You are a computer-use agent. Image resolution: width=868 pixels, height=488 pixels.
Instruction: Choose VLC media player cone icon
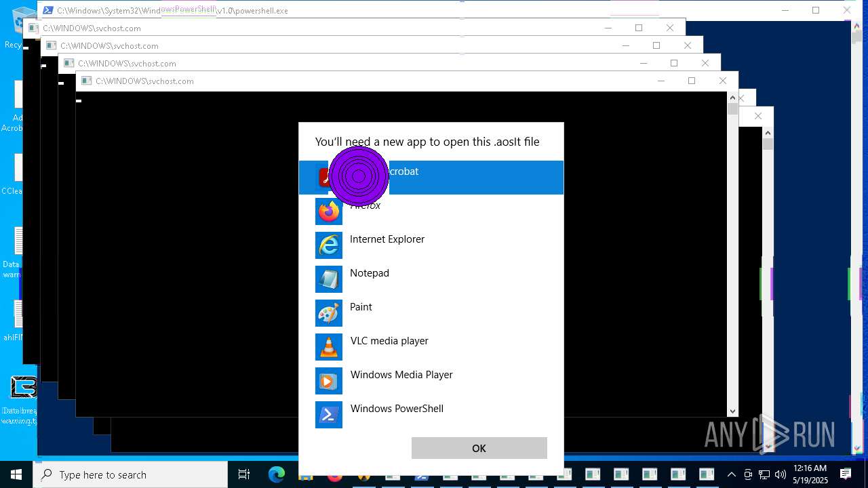(329, 347)
